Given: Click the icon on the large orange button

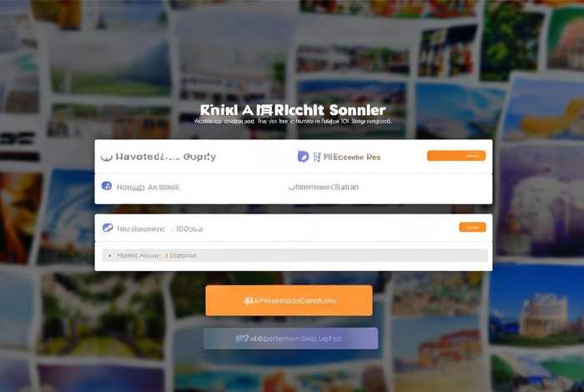Looking at the screenshot, I should tap(249, 301).
